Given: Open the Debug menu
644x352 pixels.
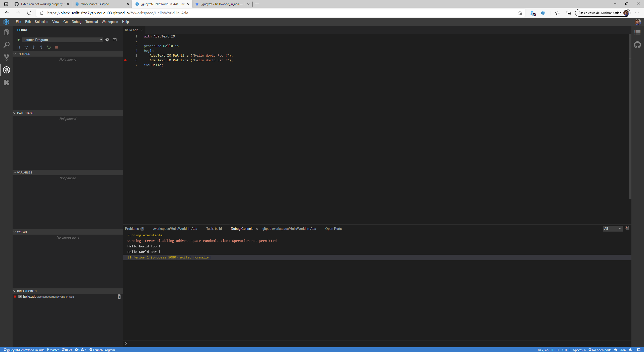Looking at the screenshot, I should 76,22.
